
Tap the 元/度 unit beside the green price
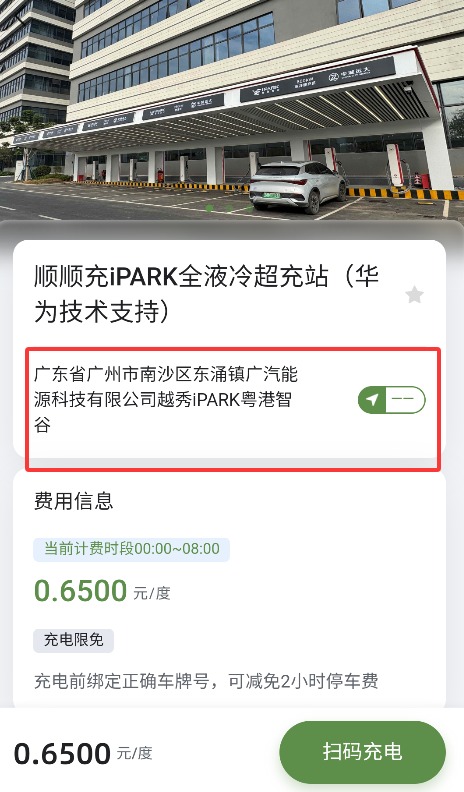click(x=152, y=593)
